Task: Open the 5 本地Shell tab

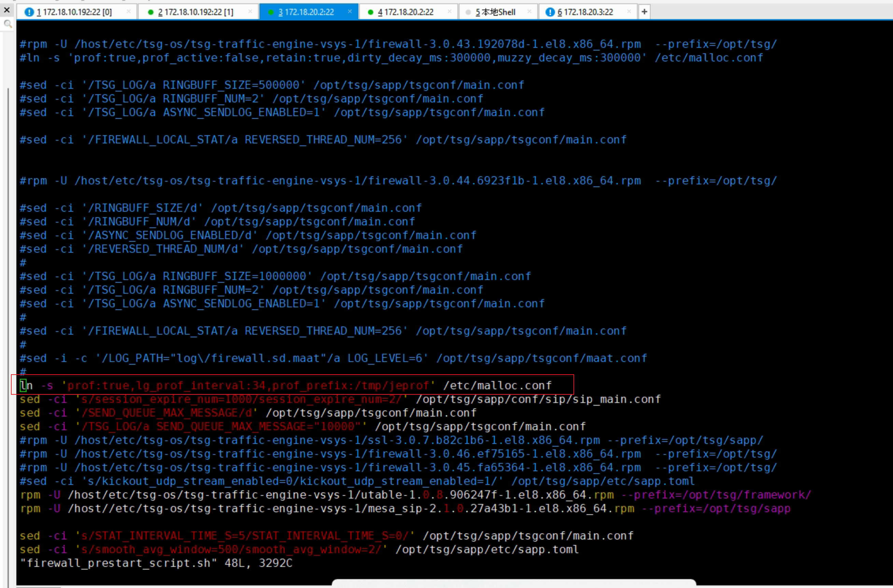Action: tap(495, 12)
